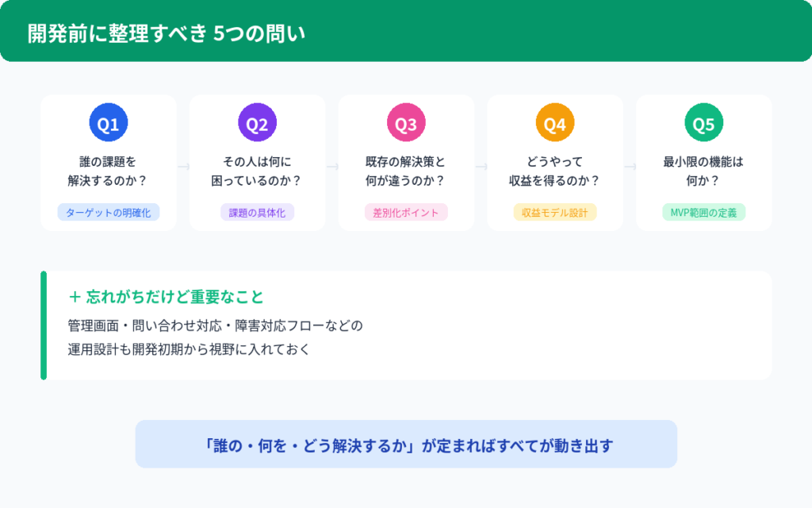Click the arrow between Q3 and Q4 cards
This screenshot has width=812, height=508.
point(481,167)
